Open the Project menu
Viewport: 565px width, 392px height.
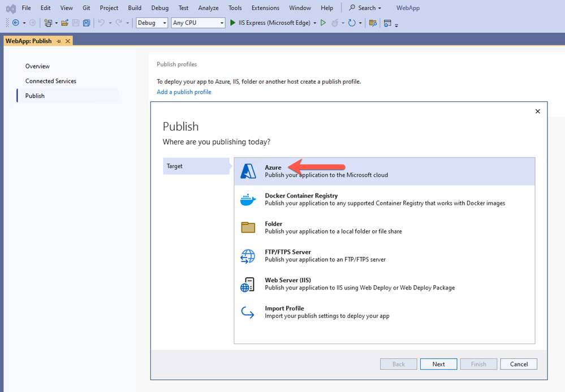(109, 8)
